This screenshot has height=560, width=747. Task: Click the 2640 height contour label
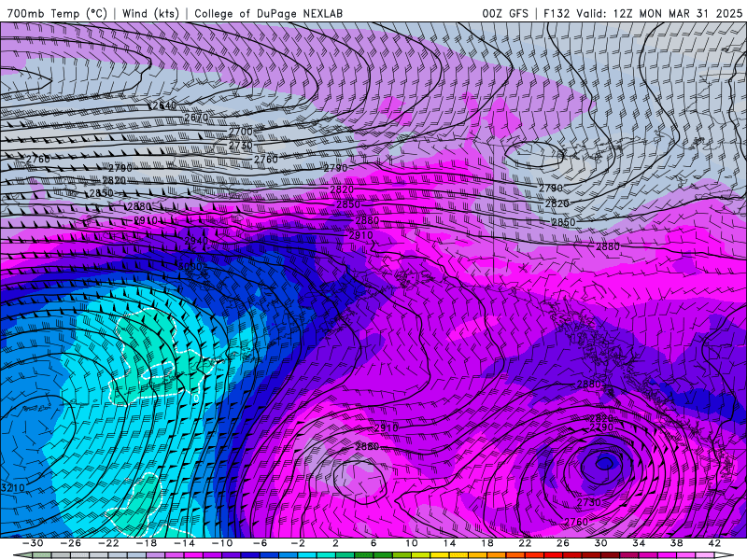pyautogui.click(x=164, y=105)
